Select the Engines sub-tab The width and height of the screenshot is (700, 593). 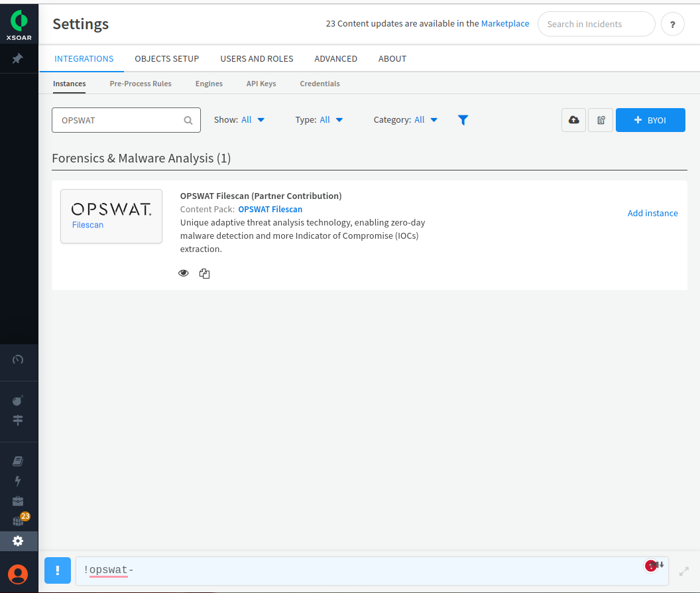click(x=209, y=84)
